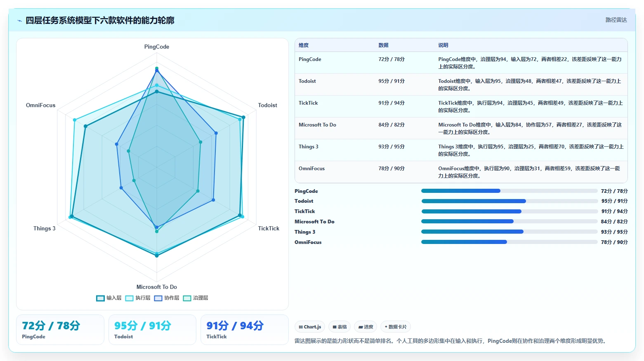The image size is (644, 361).
Task: Select the TickTick table row name
Action: (308, 103)
